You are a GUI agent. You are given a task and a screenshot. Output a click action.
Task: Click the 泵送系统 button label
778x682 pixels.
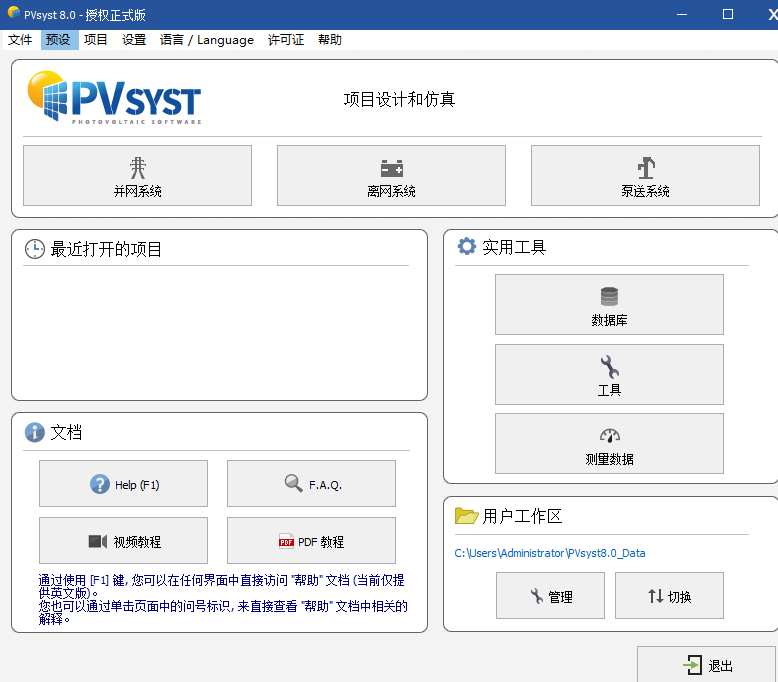click(x=646, y=191)
